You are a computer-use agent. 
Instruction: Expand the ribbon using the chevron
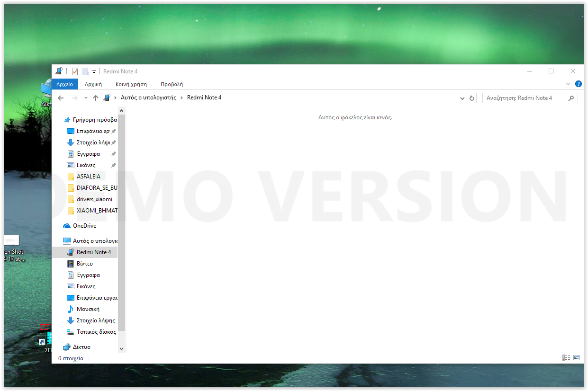tap(569, 84)
